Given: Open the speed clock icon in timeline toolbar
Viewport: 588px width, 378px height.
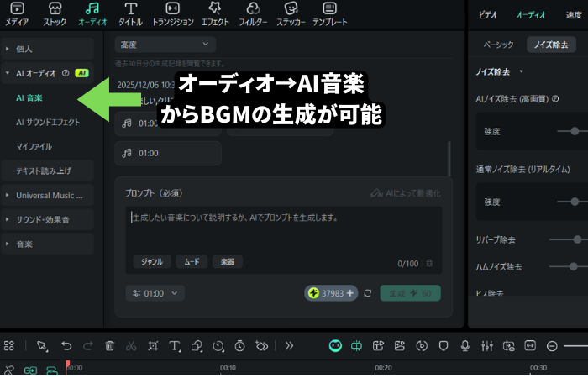Looking at the screenshot, I should 218,346.
